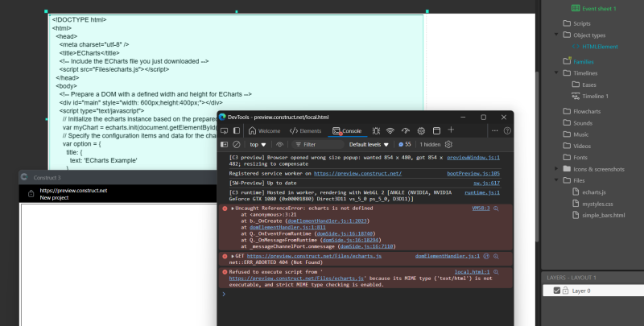Click the lock icon in preview address bar
The image size is (644, 326).
click(31, 194)
